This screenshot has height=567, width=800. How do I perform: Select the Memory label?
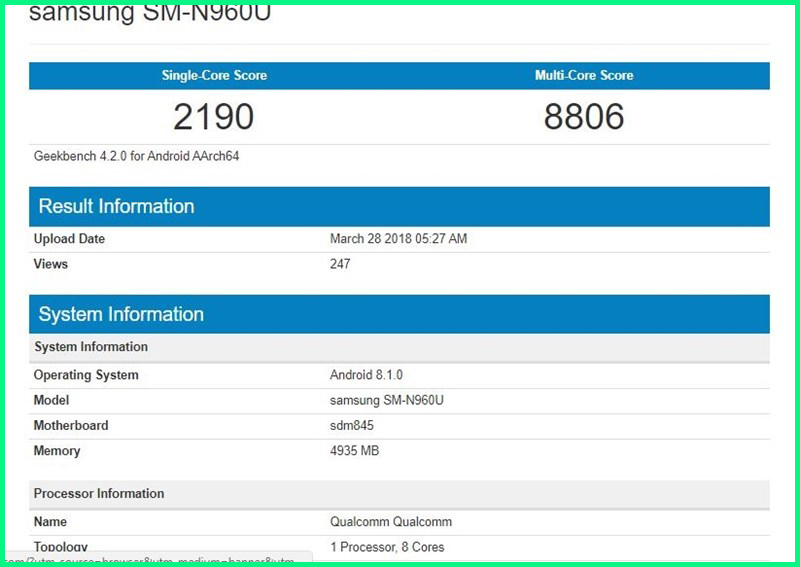click(x=57, y=451)
